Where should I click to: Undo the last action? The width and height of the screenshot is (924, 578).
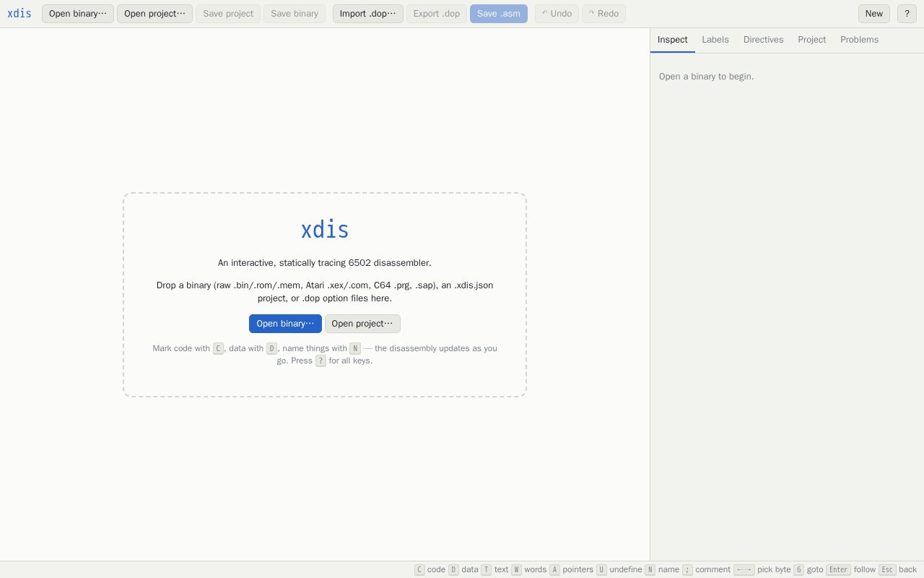pos(557,13)
